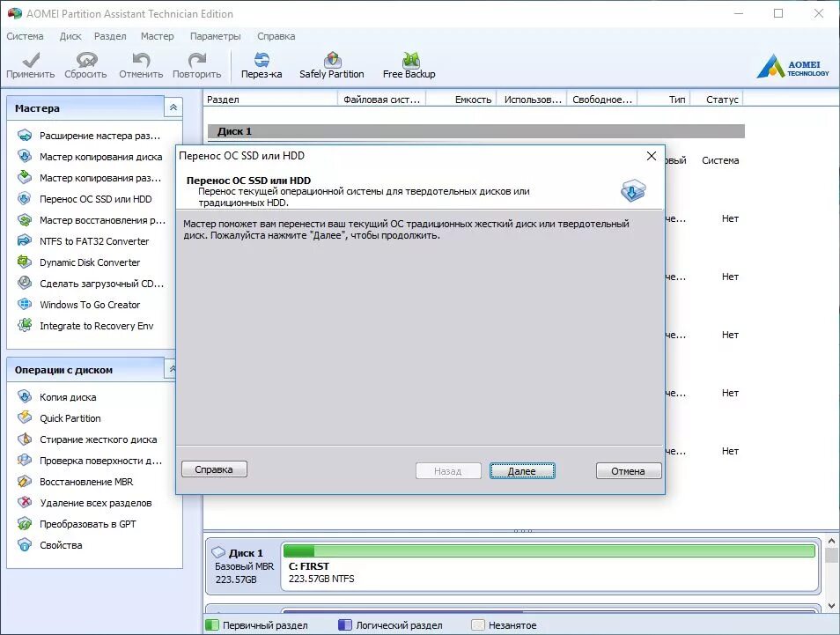Collapse the Операции с диском panel chevron
840x635 pixels.
172,369
